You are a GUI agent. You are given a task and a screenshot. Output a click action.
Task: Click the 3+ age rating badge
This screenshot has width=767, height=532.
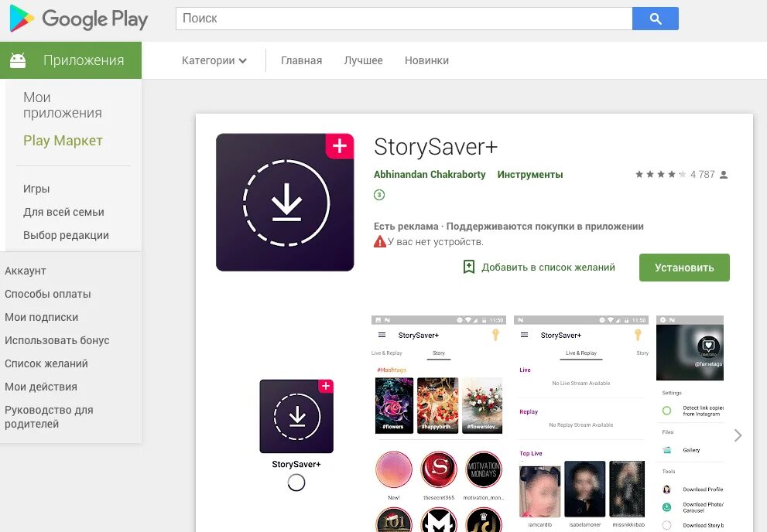coord(379,195)
